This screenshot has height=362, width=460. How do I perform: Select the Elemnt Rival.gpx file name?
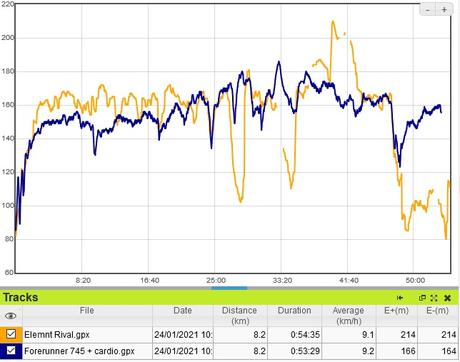tap(57, 335)
